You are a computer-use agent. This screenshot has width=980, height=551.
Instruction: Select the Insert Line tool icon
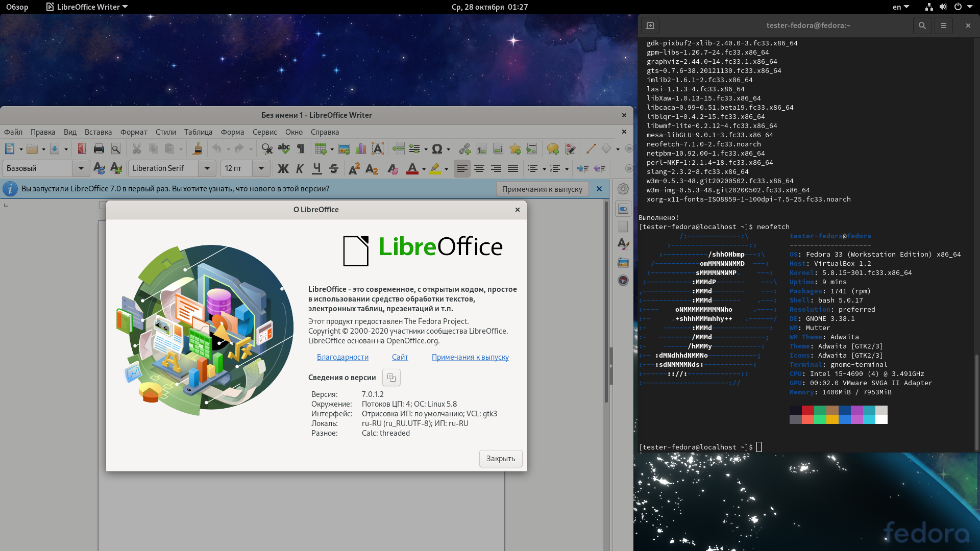coord(591,148)
